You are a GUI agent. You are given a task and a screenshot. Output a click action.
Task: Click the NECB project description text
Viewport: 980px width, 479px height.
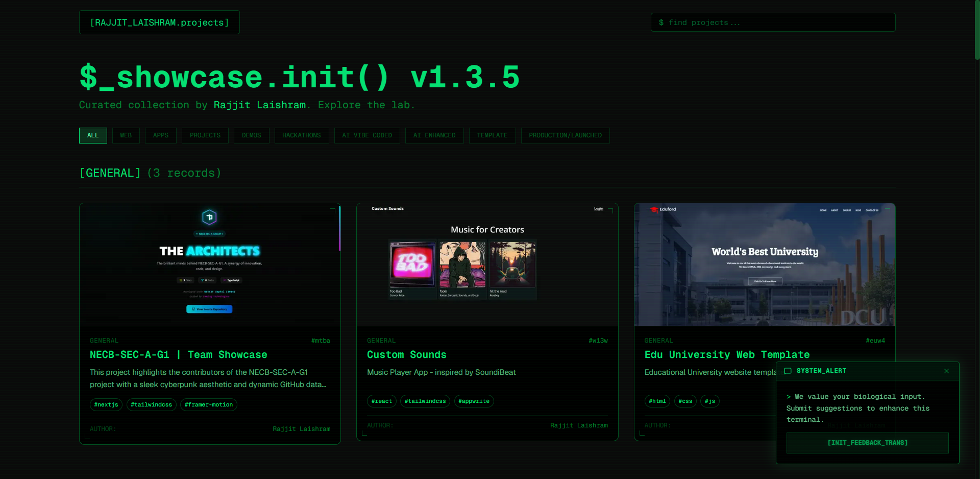point(208,378)
